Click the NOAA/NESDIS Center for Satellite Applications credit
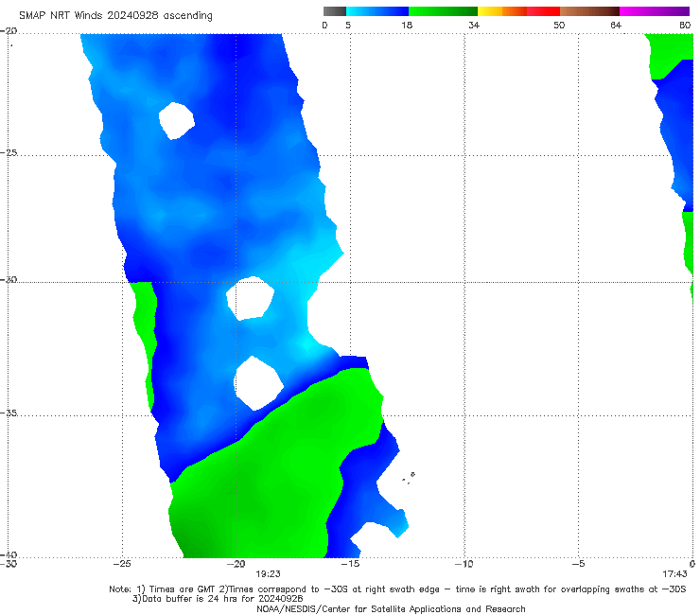Image resolution: width=700 pixels, height=615 pixels. [x=391, y=608]
